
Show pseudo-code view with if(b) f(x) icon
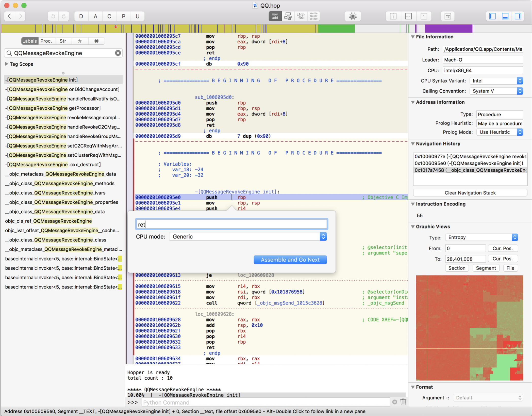pyautogui.click(x=301, y=16)
